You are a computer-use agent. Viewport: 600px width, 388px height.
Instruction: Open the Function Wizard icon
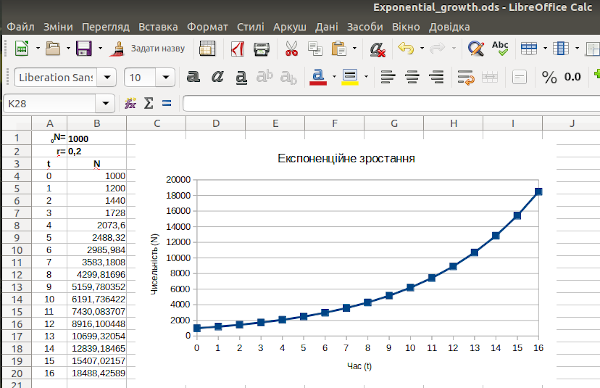(130, 103)
